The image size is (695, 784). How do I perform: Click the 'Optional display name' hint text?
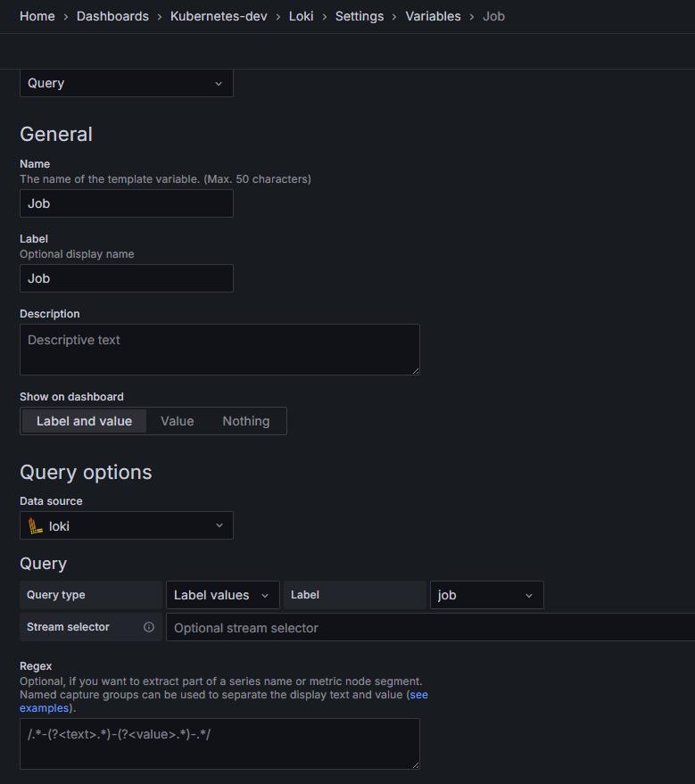77,254
